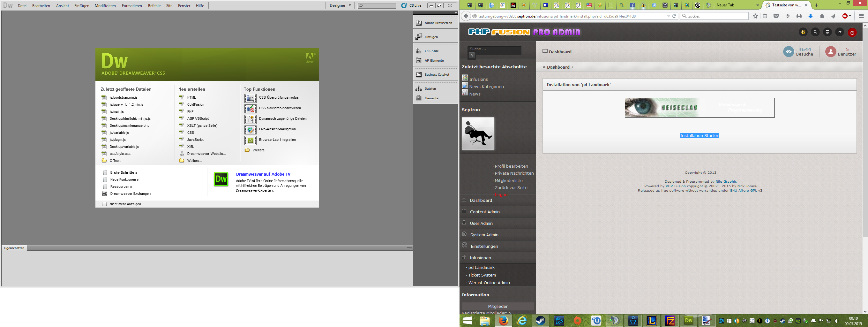Open the Business Catalyst panel

click(x=436, y=74)
